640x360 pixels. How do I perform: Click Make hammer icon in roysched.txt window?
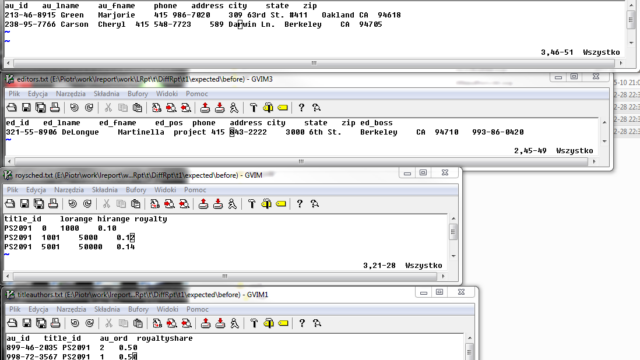click(x=252, y=204)
